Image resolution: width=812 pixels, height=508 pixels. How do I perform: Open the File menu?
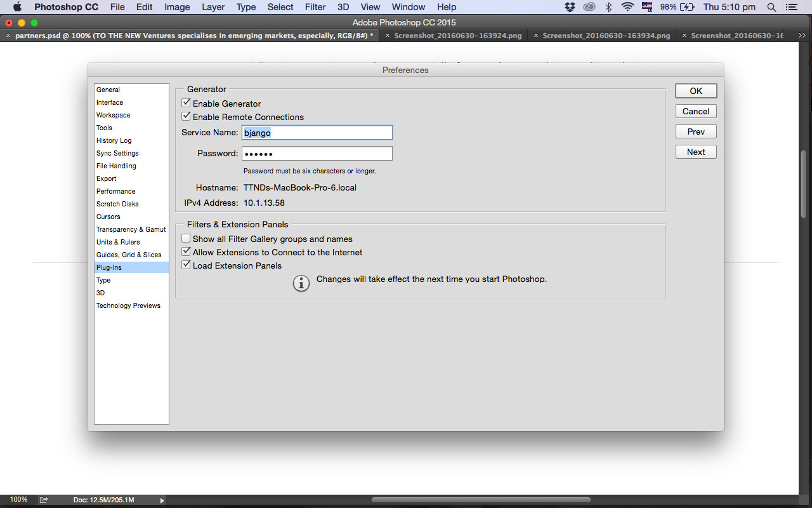click(117, 7)
